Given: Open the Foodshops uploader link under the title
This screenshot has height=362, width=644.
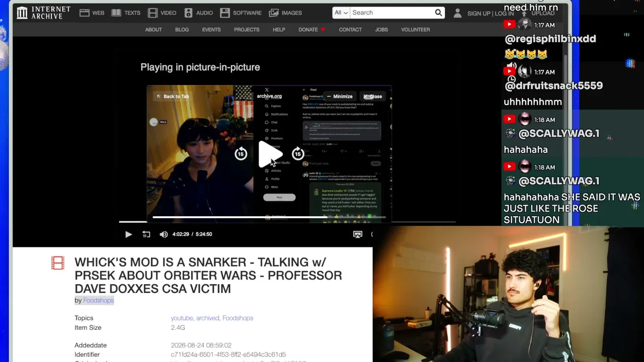Looking at the screenshot, I should point(99,300).
